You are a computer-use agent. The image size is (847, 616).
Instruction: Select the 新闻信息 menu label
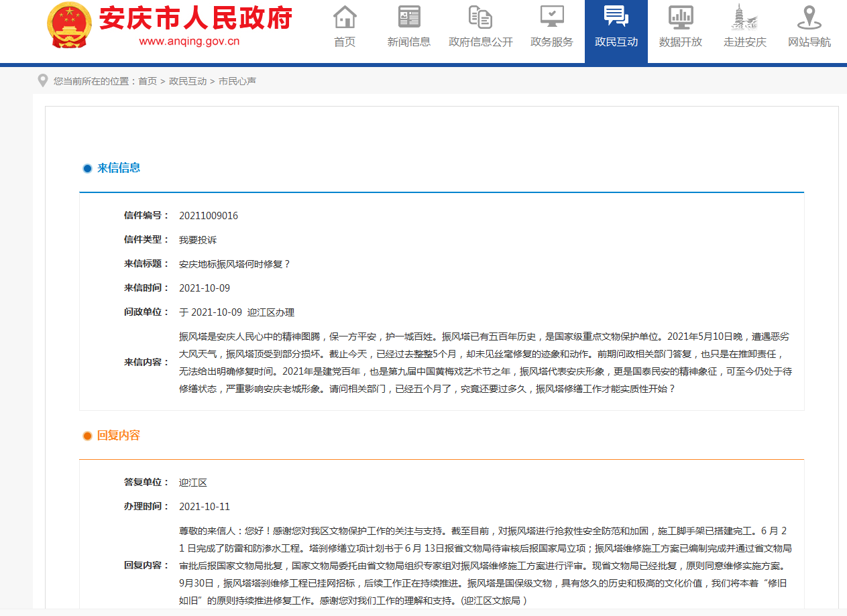click(x=409, y=42)
